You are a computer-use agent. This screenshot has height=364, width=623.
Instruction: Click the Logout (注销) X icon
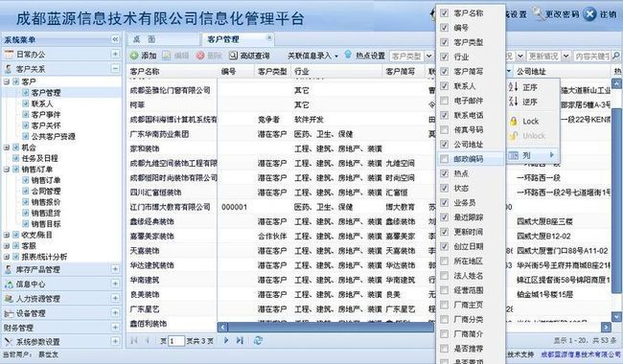[590, 14]
